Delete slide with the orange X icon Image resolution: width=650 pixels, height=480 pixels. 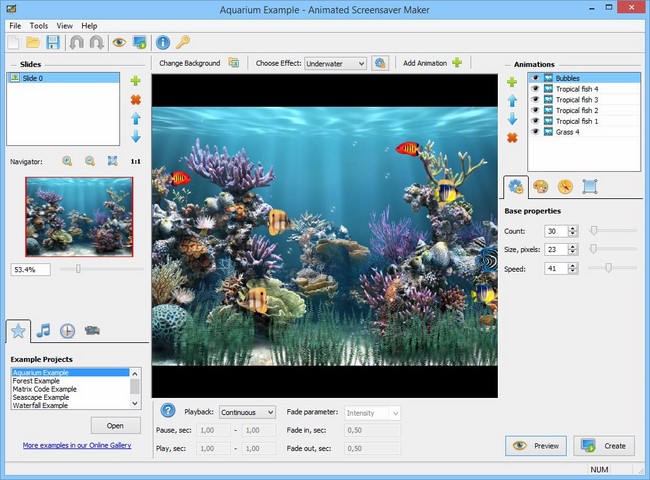point(136,99)
